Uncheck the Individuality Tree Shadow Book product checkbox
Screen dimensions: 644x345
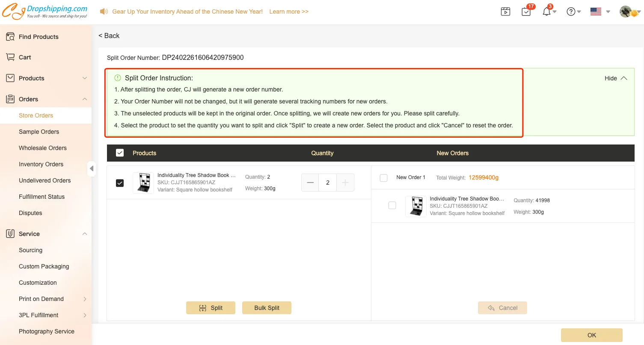point(120,183)
